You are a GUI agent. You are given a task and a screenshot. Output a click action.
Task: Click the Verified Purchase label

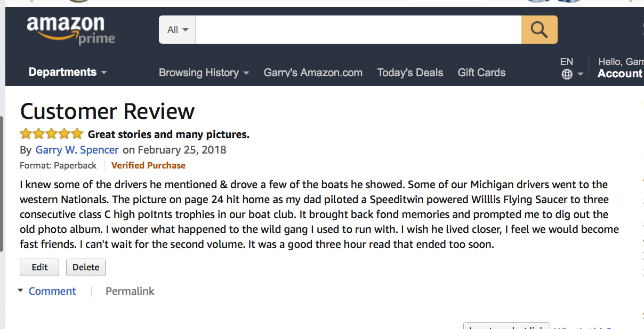point(148,165)
